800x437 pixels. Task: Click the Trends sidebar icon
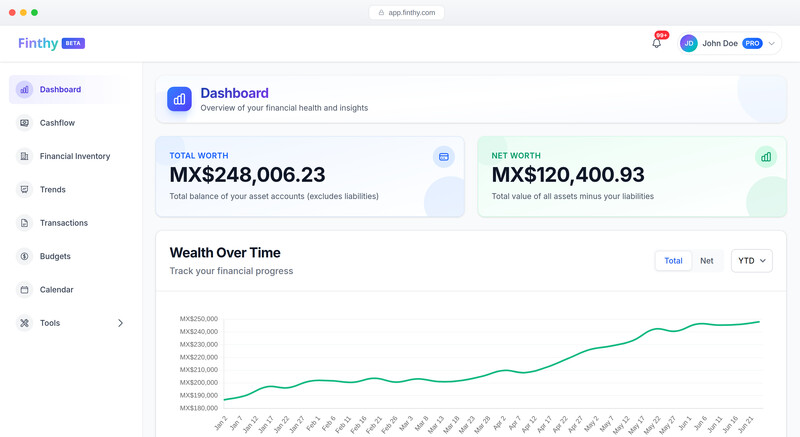click(x=24, y=189)
